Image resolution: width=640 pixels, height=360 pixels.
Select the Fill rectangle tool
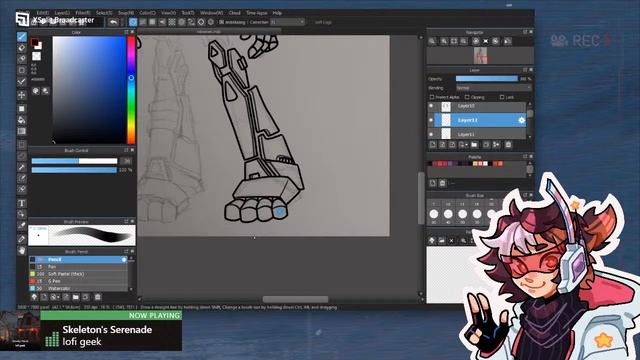[x=22, y=109]
